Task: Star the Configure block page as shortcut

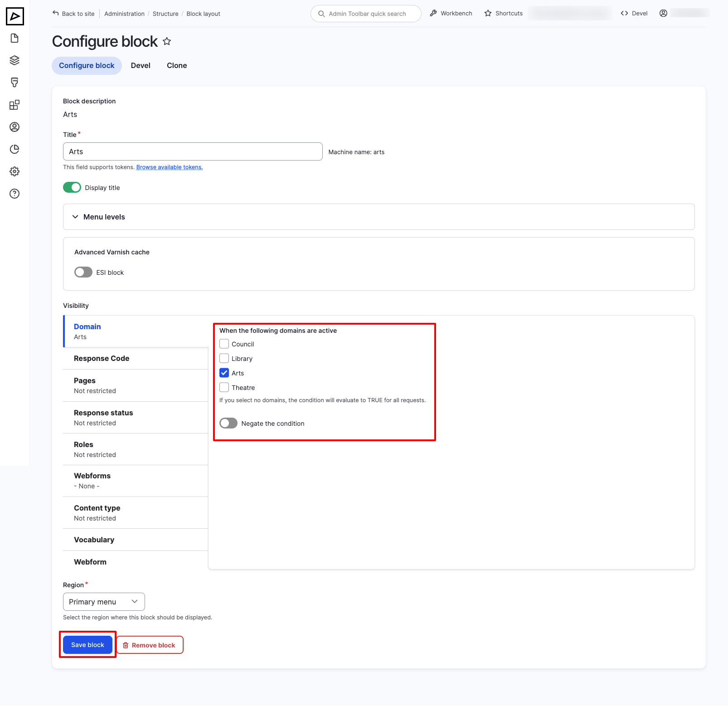Action: [x=167, y=42]
